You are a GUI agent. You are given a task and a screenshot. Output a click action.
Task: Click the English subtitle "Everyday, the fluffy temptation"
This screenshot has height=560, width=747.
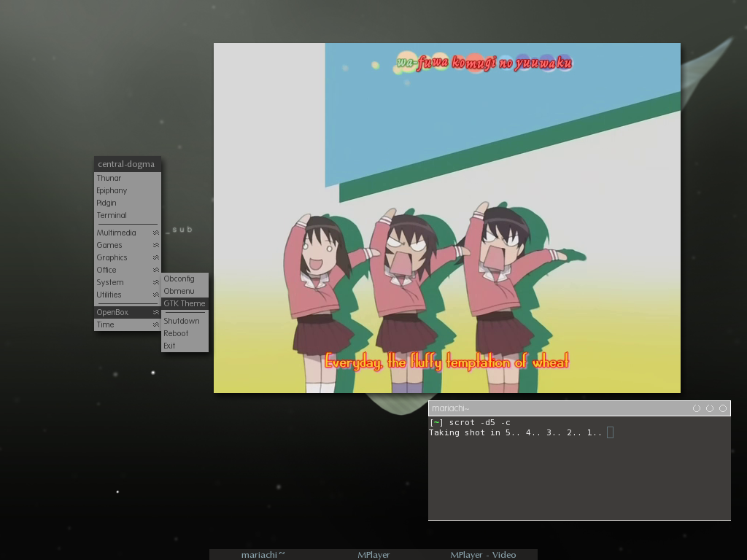click(x=447, y=362)
